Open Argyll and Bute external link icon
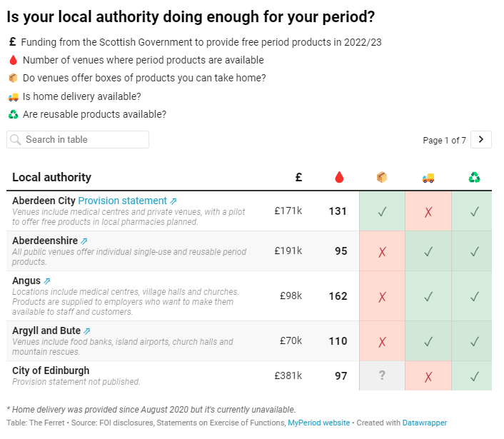Image resolution: width=504 pixels, height=439 pixels. tap(87, 331)
